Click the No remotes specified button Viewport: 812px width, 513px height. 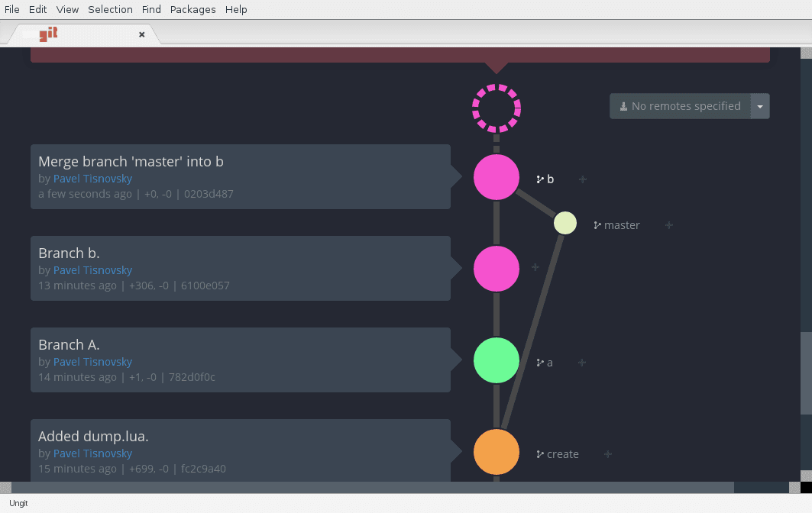pyautogui.click(x=680, y=106)
